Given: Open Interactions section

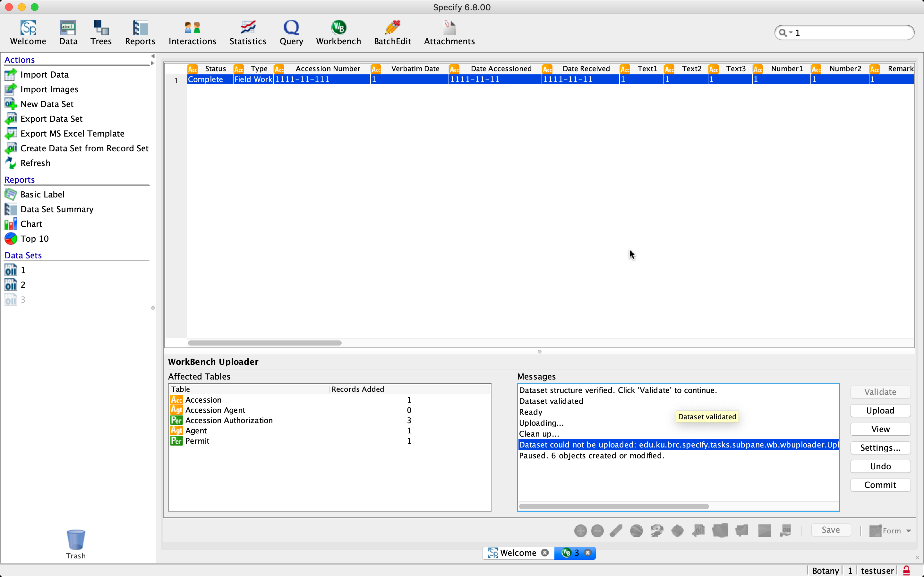Looking at the screenshot, I should [192, 32].
